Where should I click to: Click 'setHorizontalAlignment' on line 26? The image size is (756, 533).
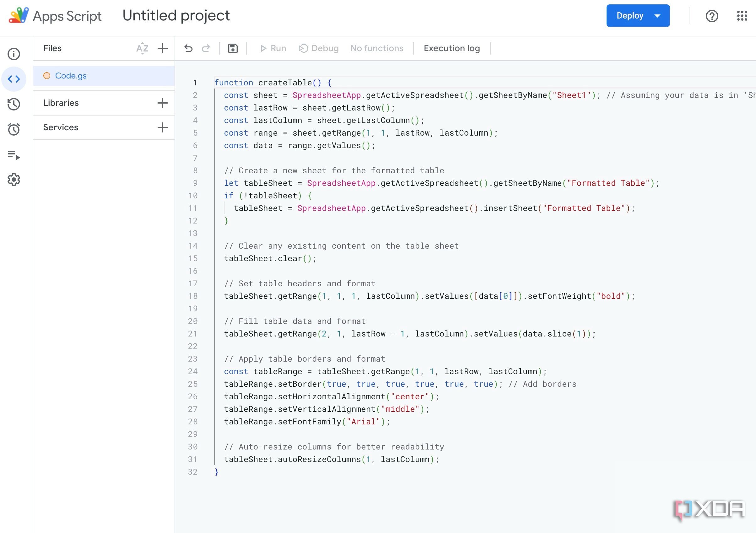pos(331,396)
